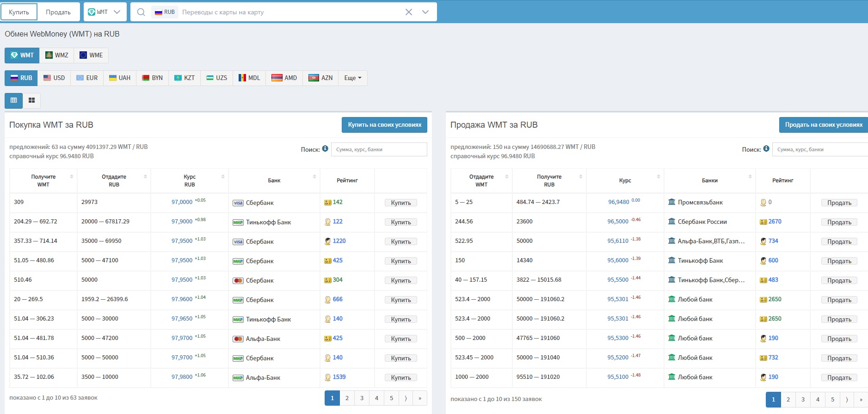Focus the sell table search field
This screenshot has height=414, width=868.
point(820,149)
